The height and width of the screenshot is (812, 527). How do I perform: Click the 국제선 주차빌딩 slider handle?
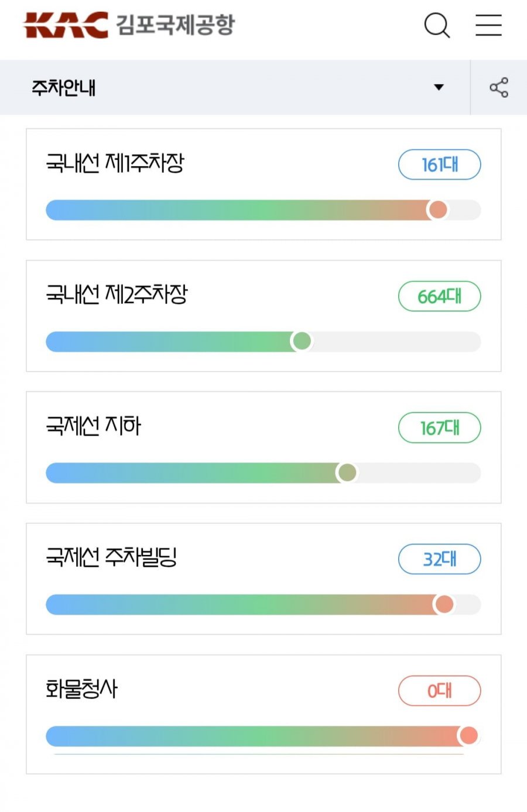pos(444,604)
